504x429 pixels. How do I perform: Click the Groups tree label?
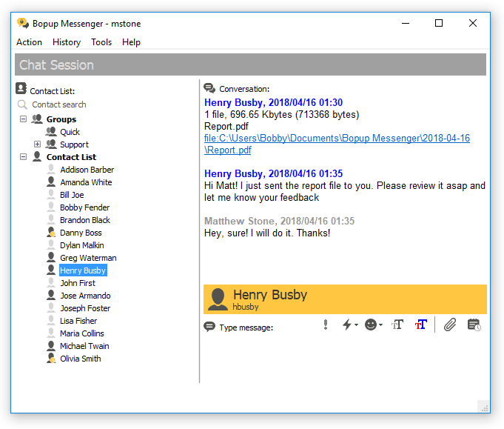pyautogui.click(x=61, y=119)
